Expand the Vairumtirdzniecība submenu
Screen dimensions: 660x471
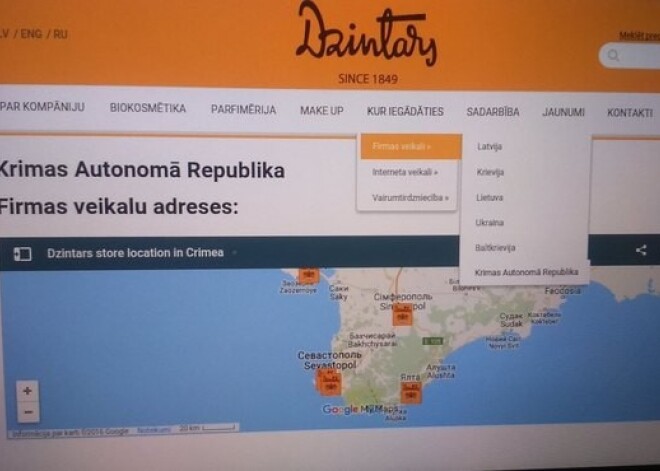coord(409,198)
